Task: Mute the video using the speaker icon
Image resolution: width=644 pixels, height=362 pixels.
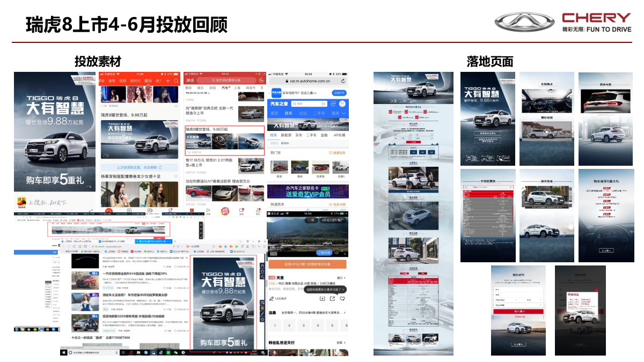Action: click(x=335, y=253)
